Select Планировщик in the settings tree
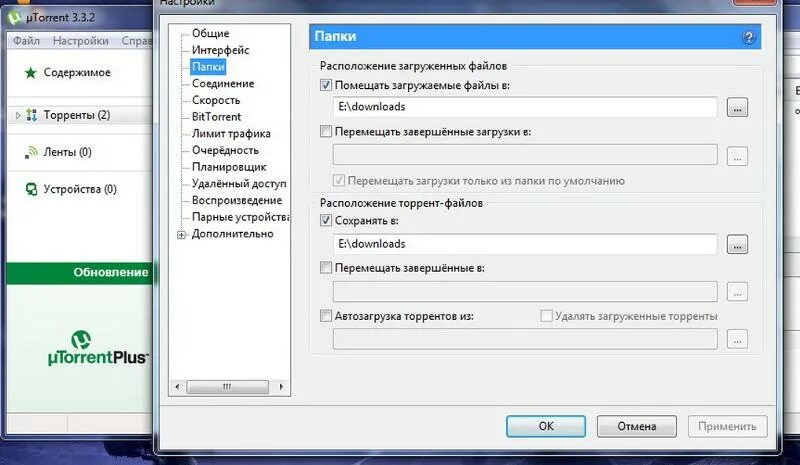Viewport: 800px width, 465px height. tap(229, 167)
